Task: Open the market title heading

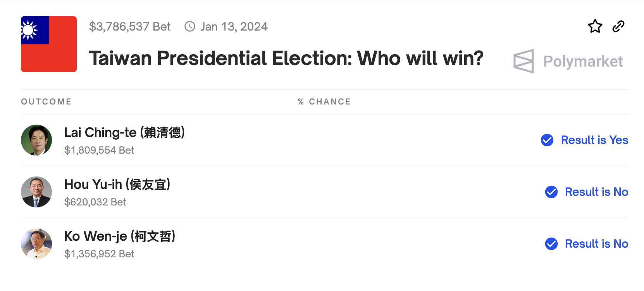Action: (x=286, y=58)
